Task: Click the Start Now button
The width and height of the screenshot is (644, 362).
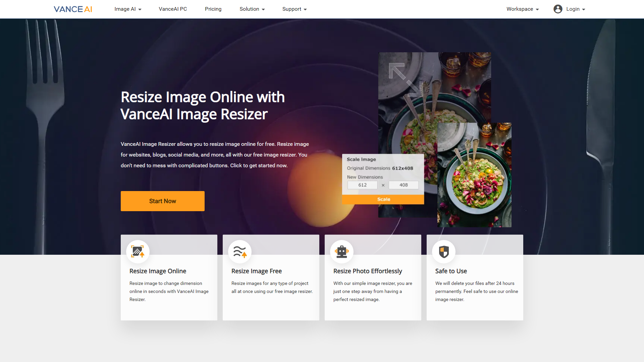Action: 162,201
